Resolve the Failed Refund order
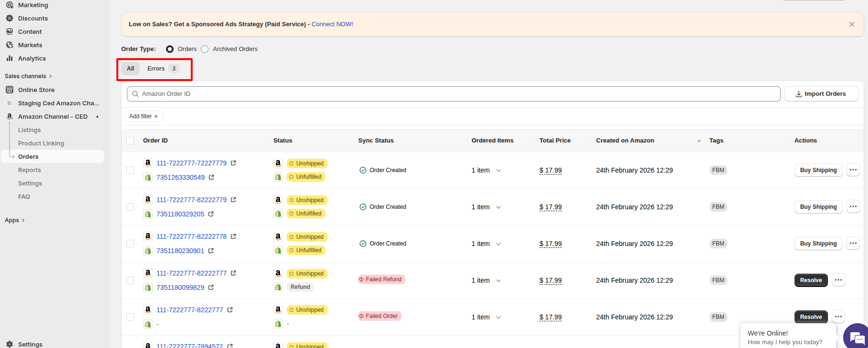The image size is (868, 348). click(811, 280)
